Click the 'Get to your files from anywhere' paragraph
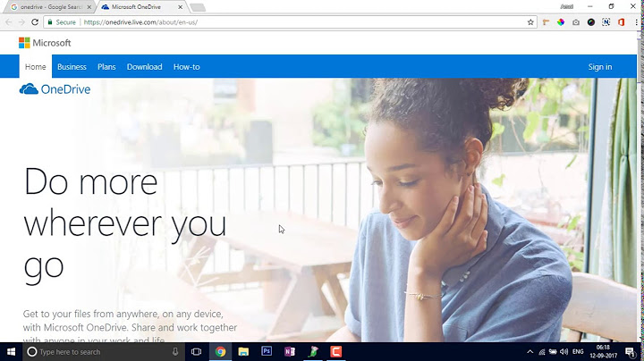644x361 pixels. (x=130, y=327)
